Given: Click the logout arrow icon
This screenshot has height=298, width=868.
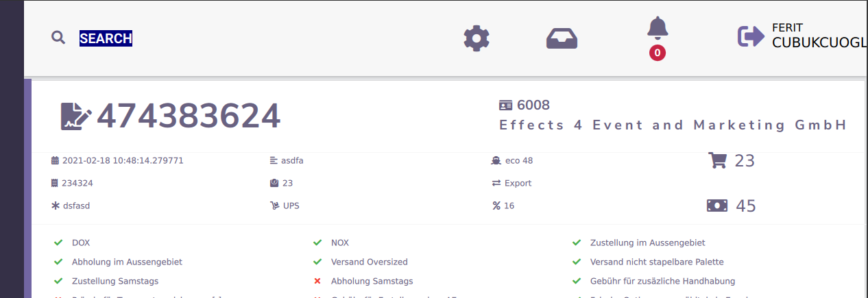Looking at the screenshot, I should coord(751,36).
